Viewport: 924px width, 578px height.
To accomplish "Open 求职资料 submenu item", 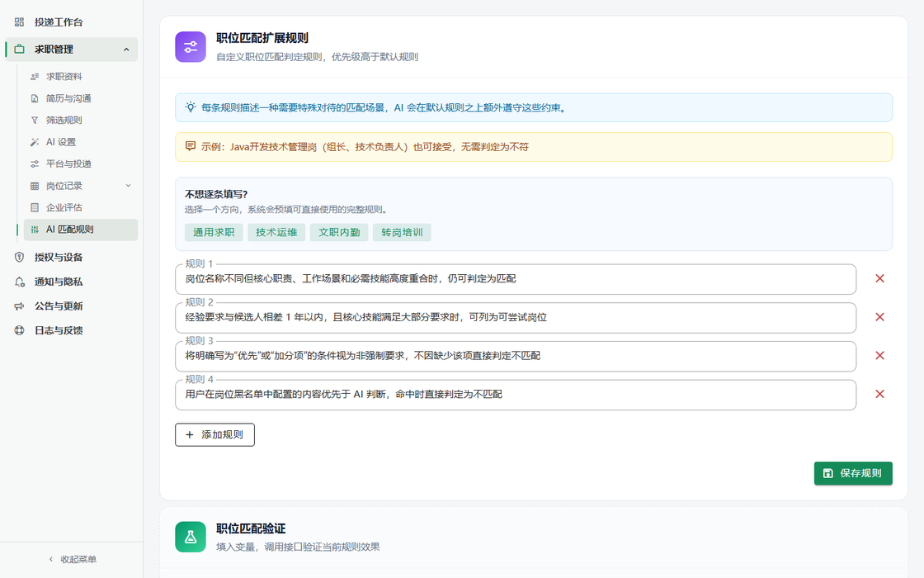I will (x=81, y=77).
